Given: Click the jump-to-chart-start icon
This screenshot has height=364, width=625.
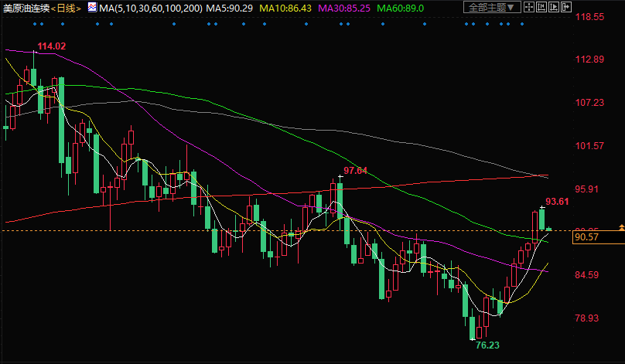Looking at the screenshot, I should point(541,7).
